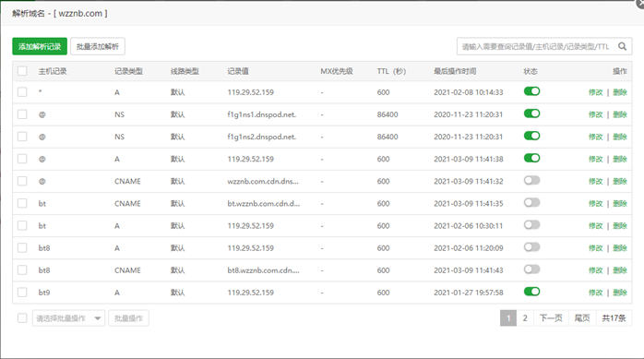Tick the header select-all checkbox

(x=22, y=71)
